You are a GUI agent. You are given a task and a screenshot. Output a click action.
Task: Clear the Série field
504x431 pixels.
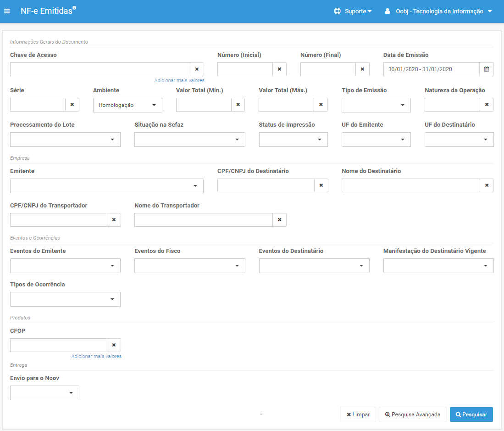pyautogui.click(x=72, y=105)
